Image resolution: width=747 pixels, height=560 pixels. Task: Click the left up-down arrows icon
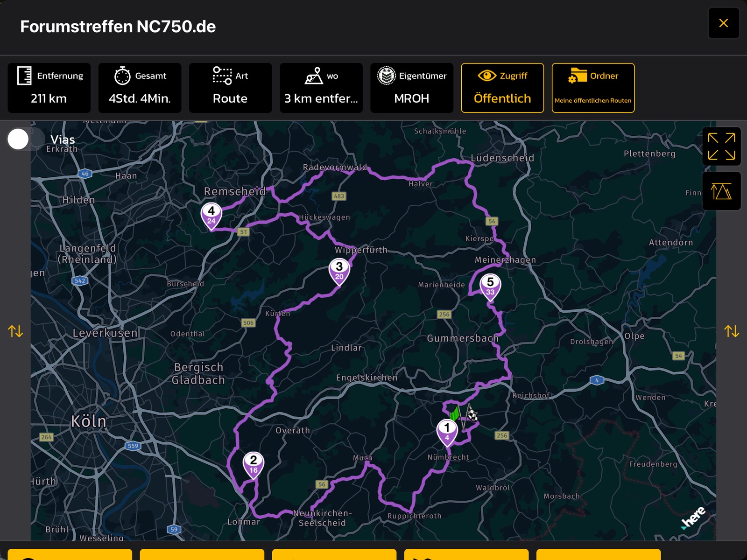tap(15, 331)
